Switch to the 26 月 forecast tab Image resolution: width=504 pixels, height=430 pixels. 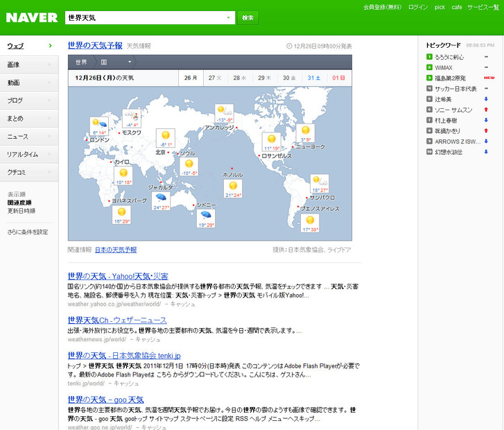tap(191, 78)
